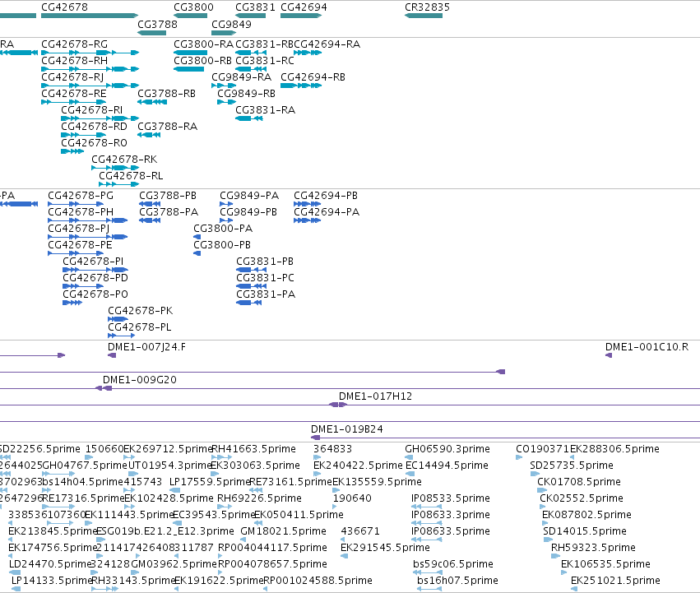Select EST bs16h07.5prime
700x593 pixels.
pyautogui.click(x=429, y=589)
